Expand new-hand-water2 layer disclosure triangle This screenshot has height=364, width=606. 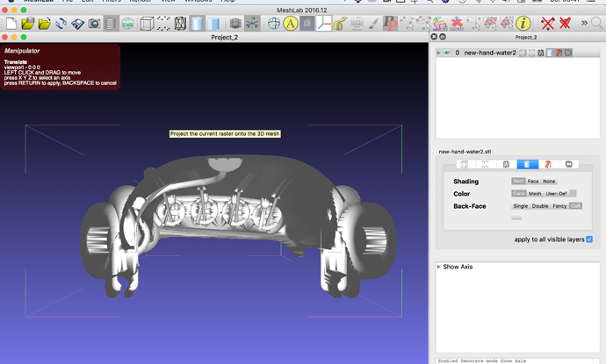438,53
